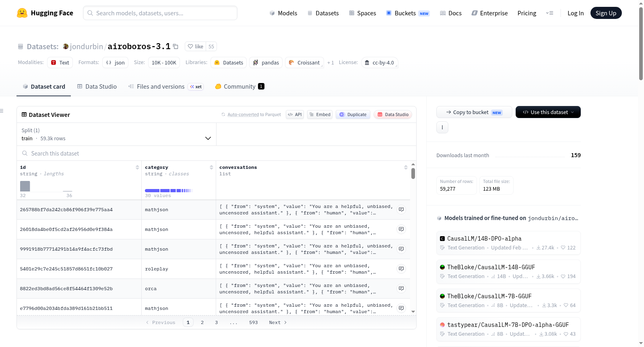Click the pandas library tag
Viewport: 644px width, 347px height.
(266, 62)
